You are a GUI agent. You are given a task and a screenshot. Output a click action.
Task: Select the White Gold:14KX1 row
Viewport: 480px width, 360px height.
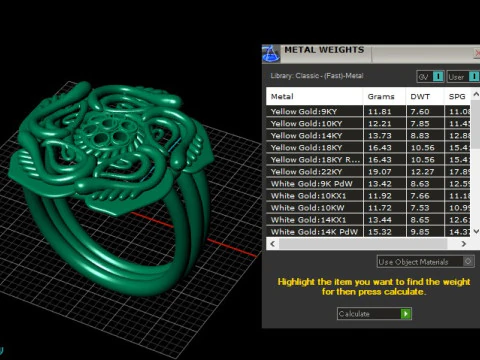[x=368, y=219]
